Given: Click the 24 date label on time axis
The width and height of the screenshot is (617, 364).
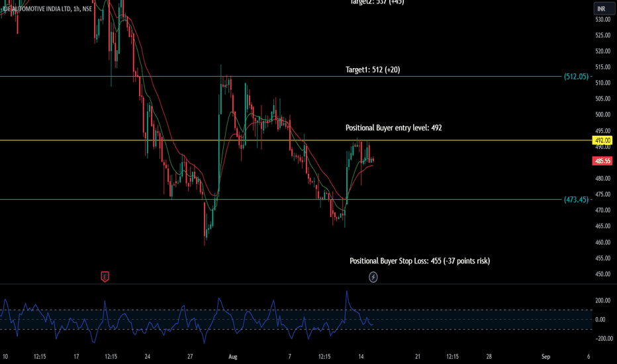Looking at the screenshot, I should click(147, 357).
